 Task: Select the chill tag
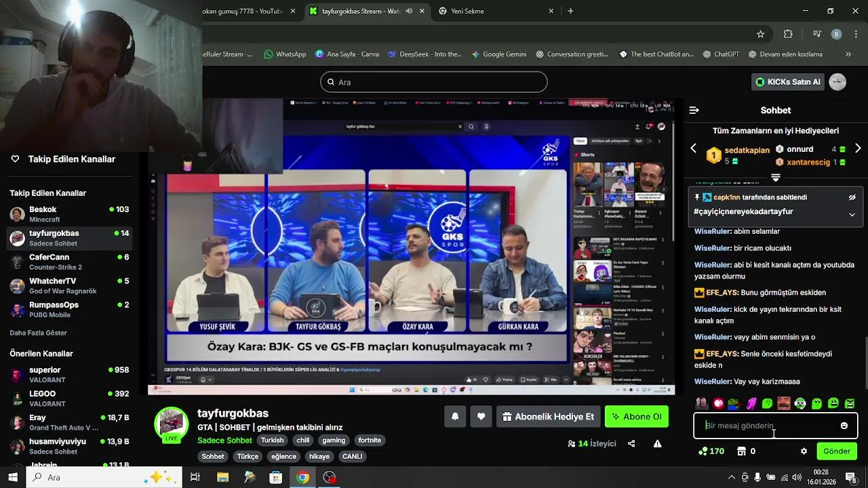pyautogui.click(x=303, y=441)
